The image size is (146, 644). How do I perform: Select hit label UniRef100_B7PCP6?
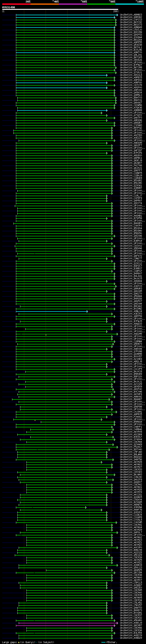tap(131, 153)
